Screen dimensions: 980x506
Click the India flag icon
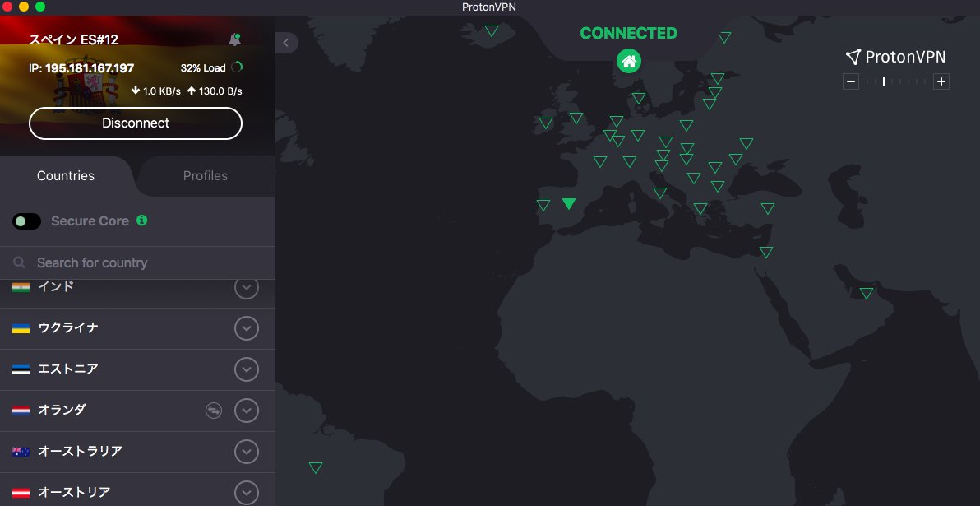click(21, 287)
